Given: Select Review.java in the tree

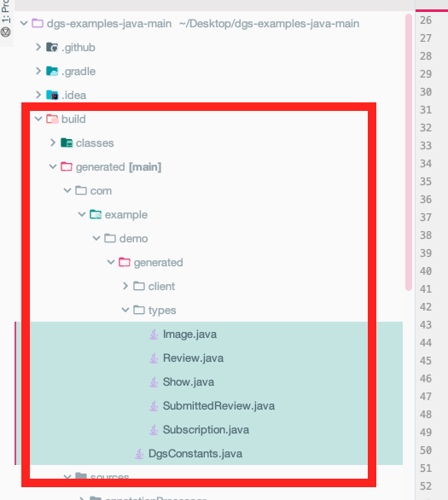Looking at the screenshot, I should [193, 358].
